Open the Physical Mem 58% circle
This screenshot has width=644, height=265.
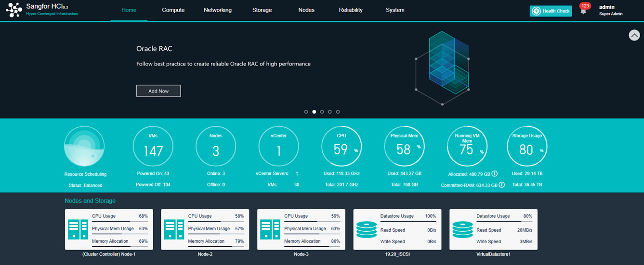click(x=404, y=146)
